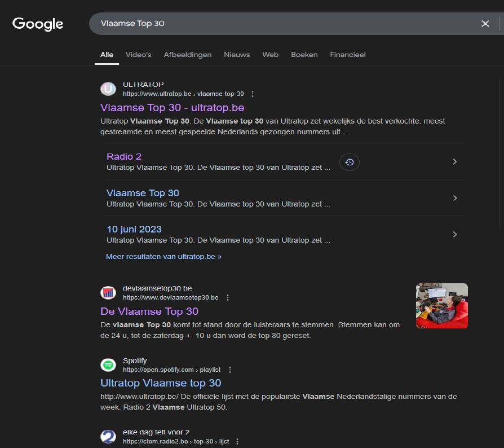
Task: Open the Radio 2 sitelink
Action: [124, 157]
